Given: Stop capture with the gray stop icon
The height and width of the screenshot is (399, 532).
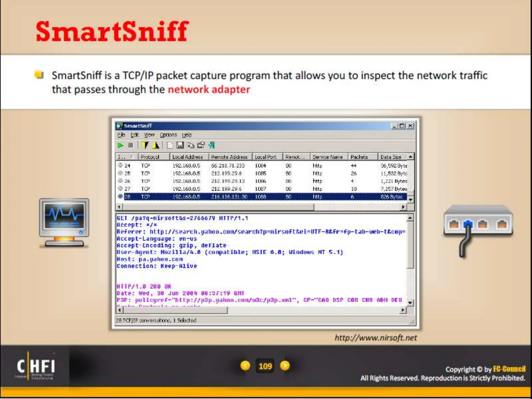Looking at the screenshot, I should click(x=131, y=145).
